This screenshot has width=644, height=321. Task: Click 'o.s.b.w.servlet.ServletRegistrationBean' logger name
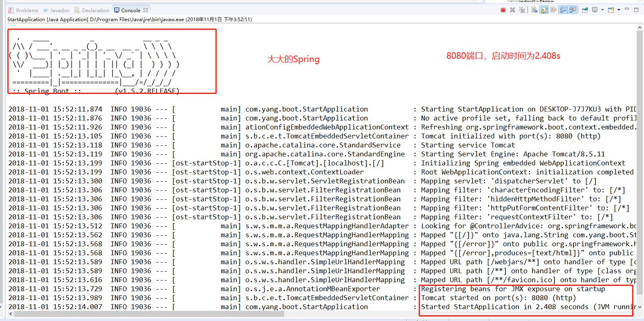[x=325, y=181]
